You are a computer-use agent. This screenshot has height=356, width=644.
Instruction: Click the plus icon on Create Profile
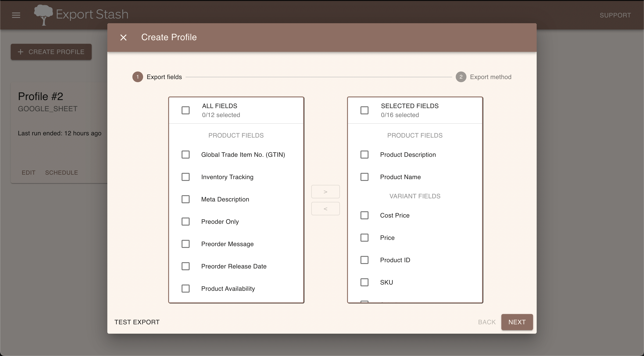click(21, 52)
